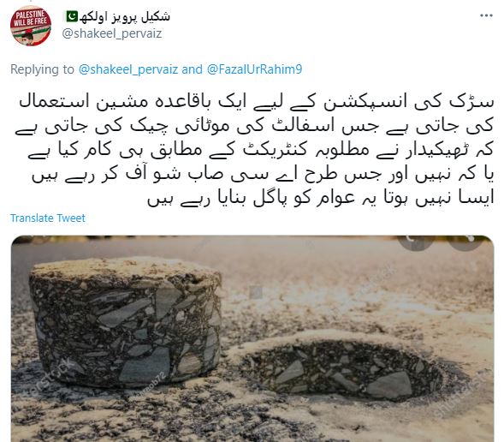
Task: Open the three-dot more options menu
Action: click(486, 15)
